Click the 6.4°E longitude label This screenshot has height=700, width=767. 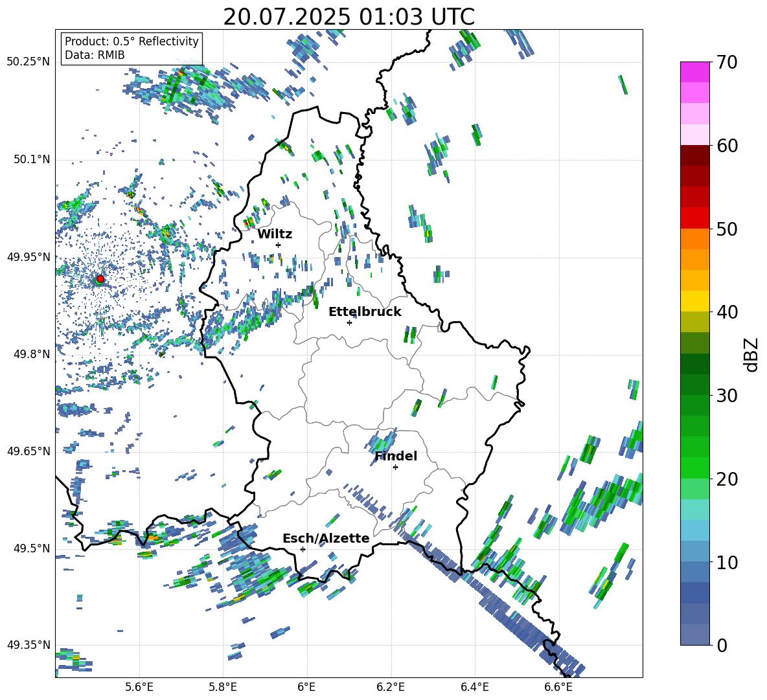click(474, 687)
